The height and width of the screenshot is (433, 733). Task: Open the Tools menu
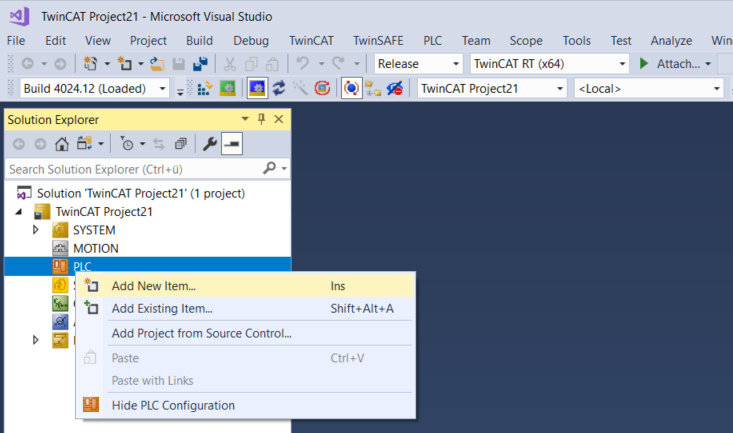pyautogui.click(x=576, y=41)
